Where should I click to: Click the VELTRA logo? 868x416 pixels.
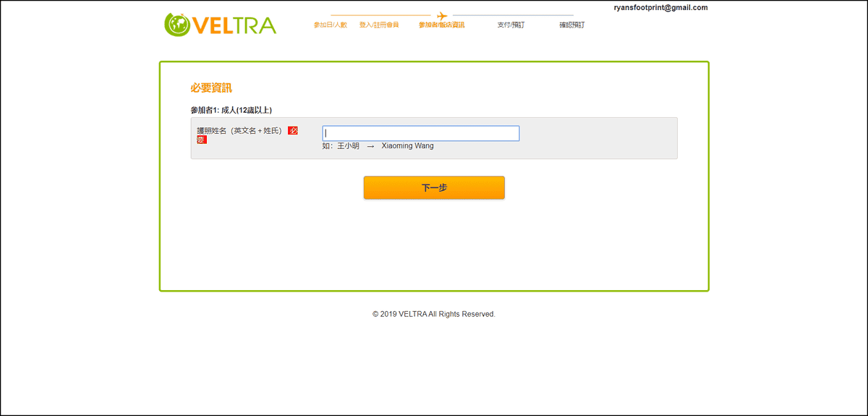pyautogui.click(x=220, y=25)
